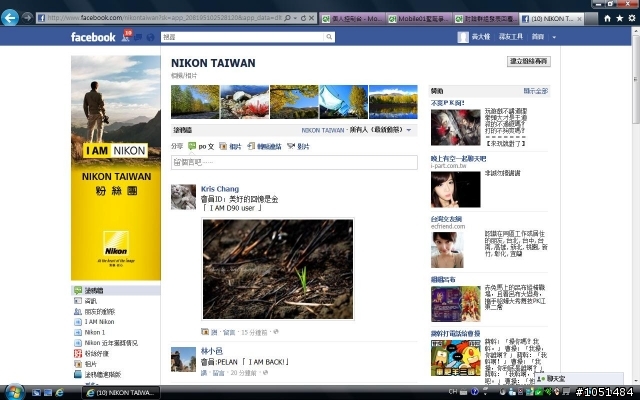The image size is (640, 400).
Task: Launch Internet Explorer from quick launch
Action: tap(60, 393)
